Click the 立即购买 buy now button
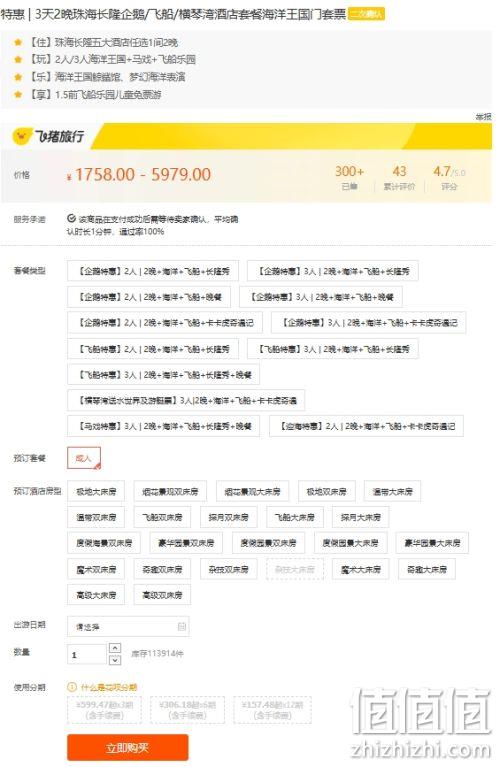 [x=128, y=747]
